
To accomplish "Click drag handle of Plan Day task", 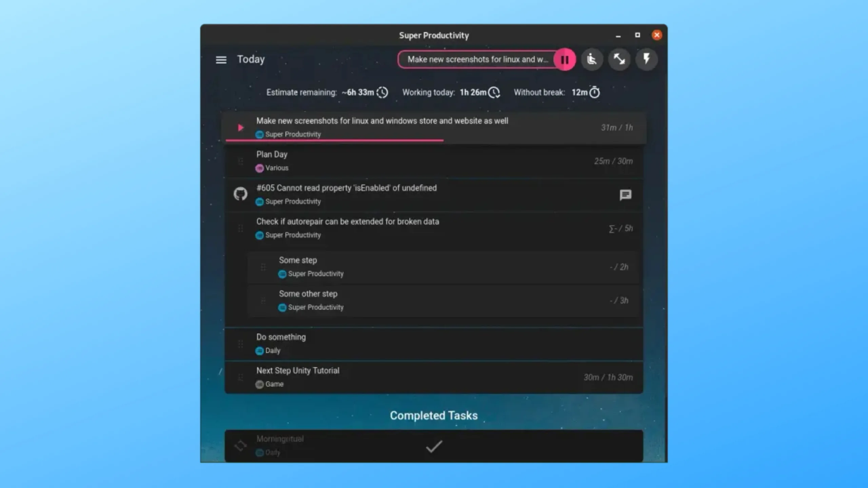I will coord(240,161).
